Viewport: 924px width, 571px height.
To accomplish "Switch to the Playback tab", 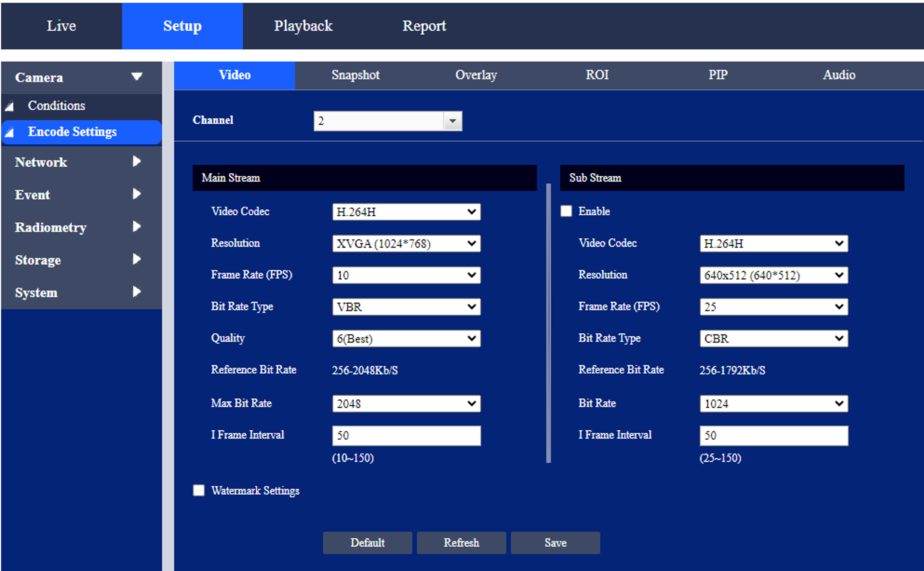I will [x=303, y=26].
